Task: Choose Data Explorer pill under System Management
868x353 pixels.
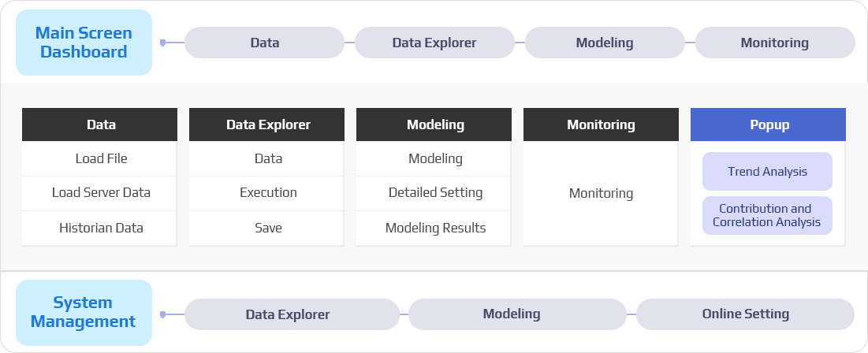Action: 288,314
